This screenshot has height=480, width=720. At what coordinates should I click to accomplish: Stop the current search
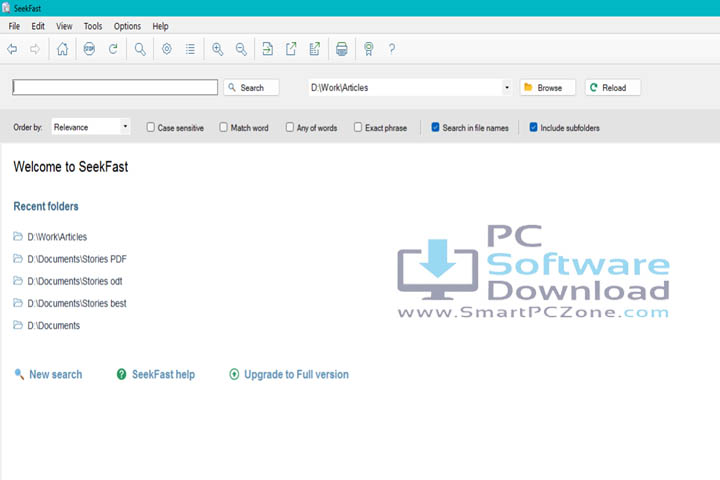pyautogui.click(x=89, y=49)
